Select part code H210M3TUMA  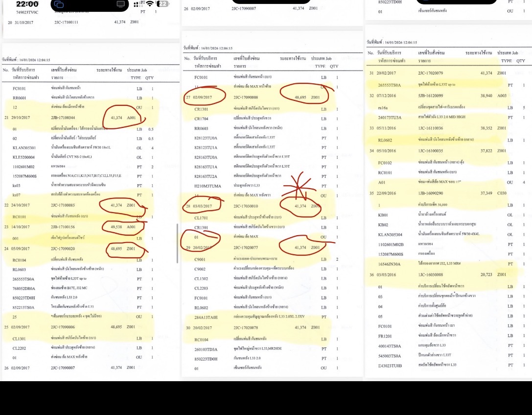[x=208, y=186]
